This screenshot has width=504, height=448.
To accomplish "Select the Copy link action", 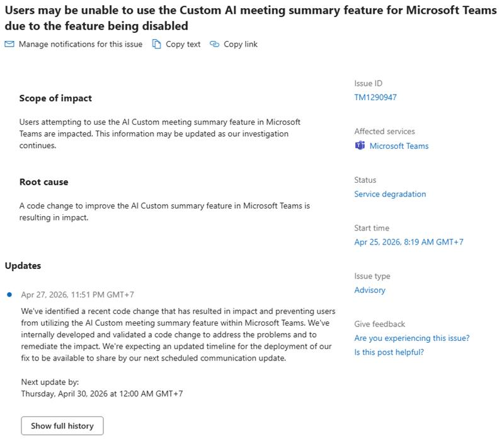I will (241, 44).
